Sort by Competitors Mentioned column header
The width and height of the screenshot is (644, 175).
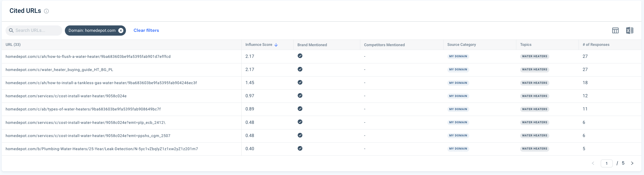pos(384,45)
